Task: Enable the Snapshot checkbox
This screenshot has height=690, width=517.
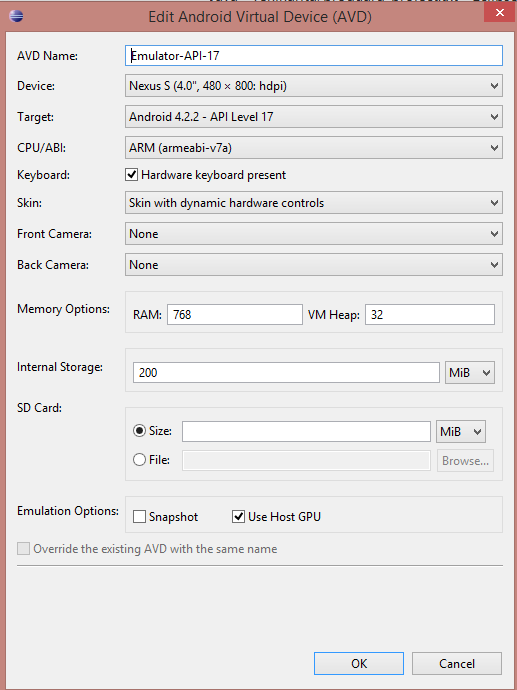Action: [139, 517]
